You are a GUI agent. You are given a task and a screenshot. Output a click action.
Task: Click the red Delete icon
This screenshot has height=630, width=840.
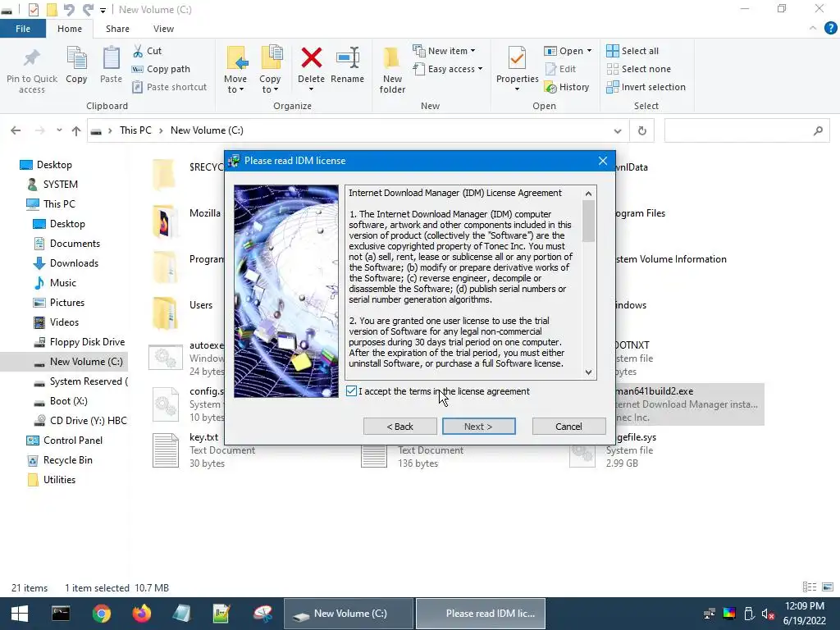click(311, 58)
